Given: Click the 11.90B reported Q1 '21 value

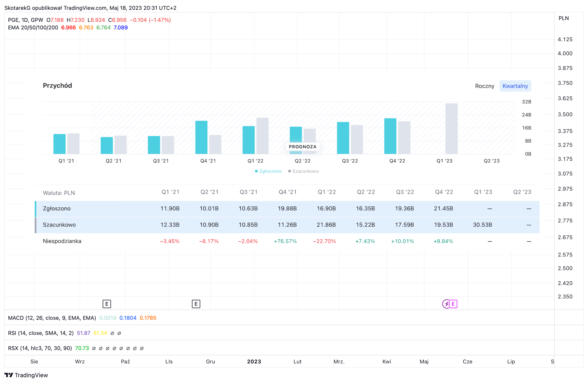Looking at the screenshot, I should click(170, 208).
